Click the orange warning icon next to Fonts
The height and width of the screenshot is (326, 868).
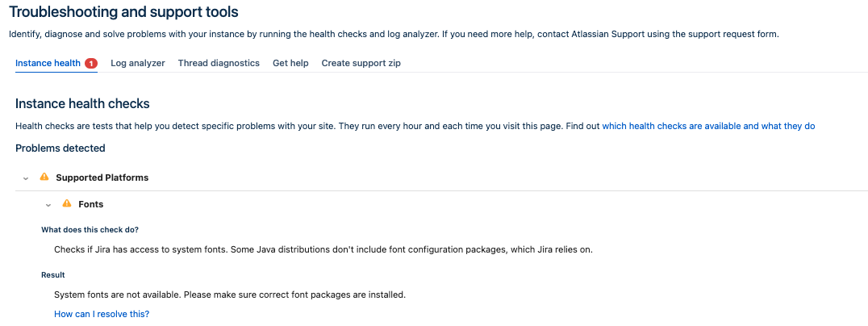pyautogui.click(x=67, y=204)
